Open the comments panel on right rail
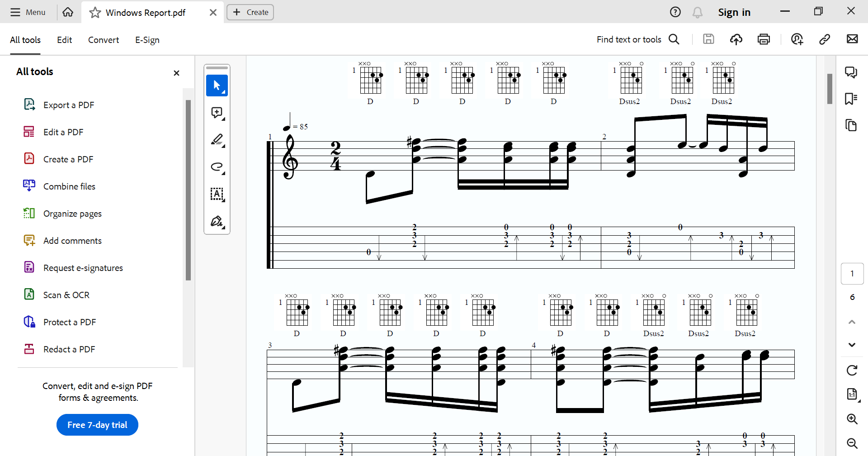The height and width of the screenshot is (456, 868). pos(851,72)
